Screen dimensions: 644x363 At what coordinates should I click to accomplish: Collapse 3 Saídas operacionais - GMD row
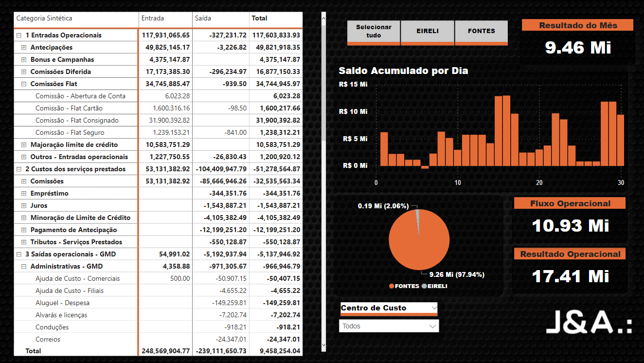tap(19, 254)
